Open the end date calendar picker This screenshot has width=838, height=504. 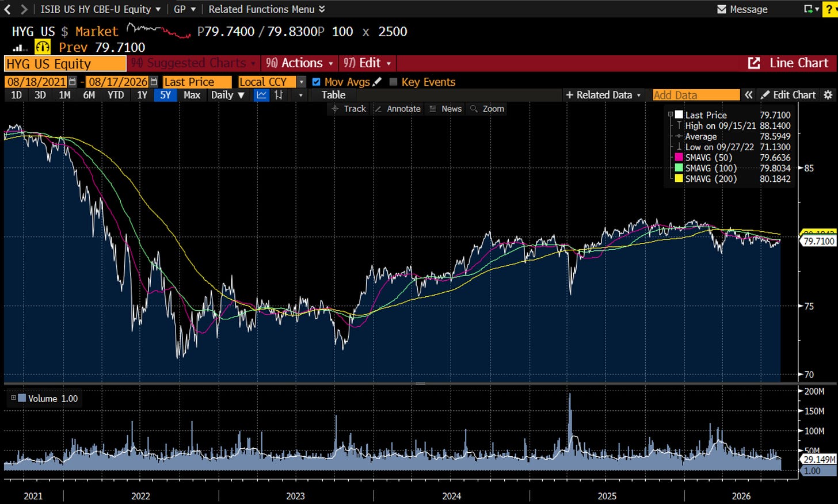[x=154, y=82]
